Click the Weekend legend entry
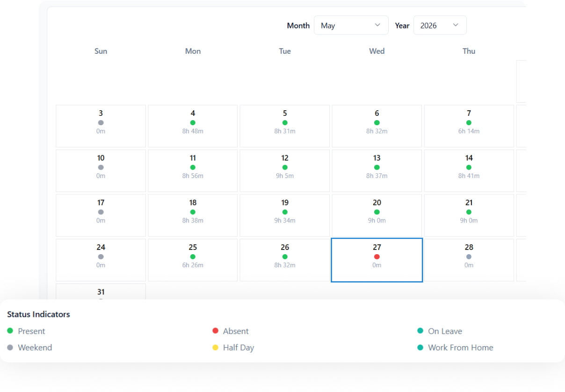The height and width of the screenshot is (392, 565). [29, 347]
